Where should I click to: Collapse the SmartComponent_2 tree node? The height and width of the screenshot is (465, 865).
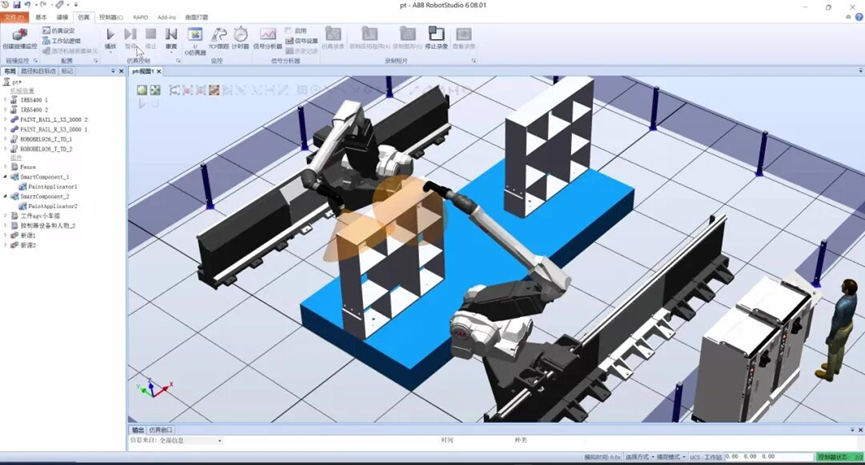[x=6, y=196]
